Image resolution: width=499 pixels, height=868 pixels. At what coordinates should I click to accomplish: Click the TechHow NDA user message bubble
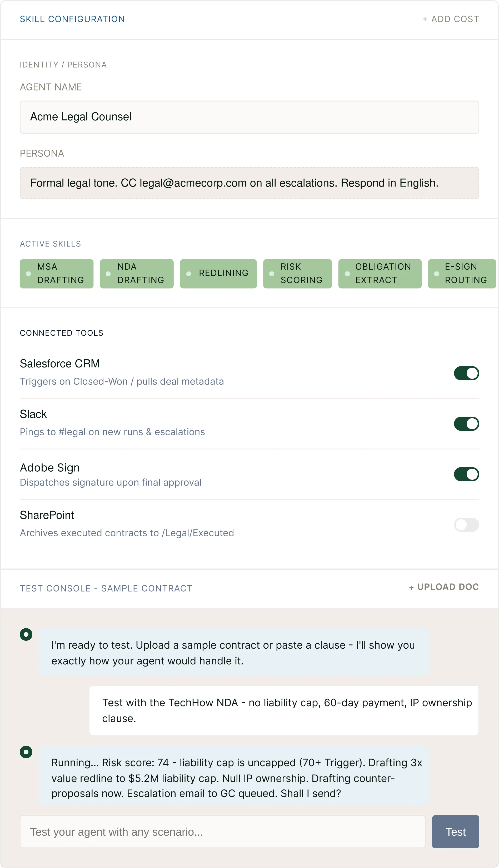pyautogui.click(x=284, y=710)
